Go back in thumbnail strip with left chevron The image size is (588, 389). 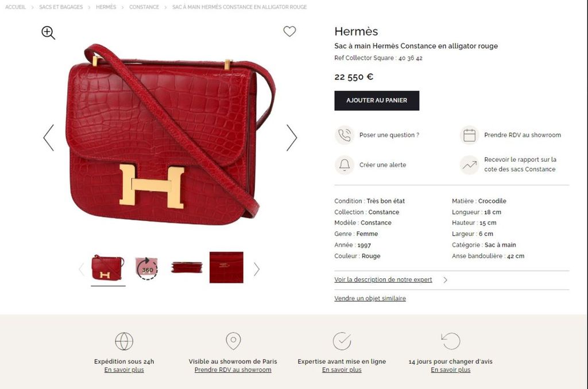82,269
